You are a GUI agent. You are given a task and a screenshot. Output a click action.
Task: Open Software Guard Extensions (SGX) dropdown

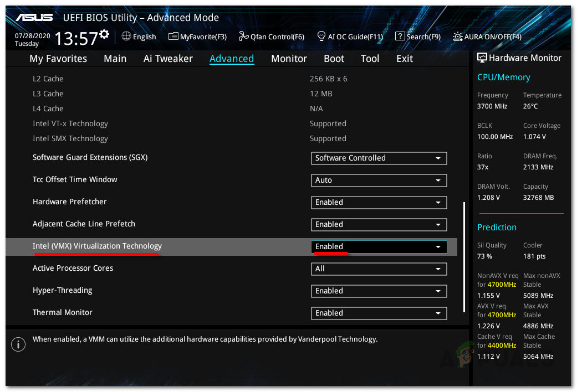pyautogui.click(x=379, y=158)
